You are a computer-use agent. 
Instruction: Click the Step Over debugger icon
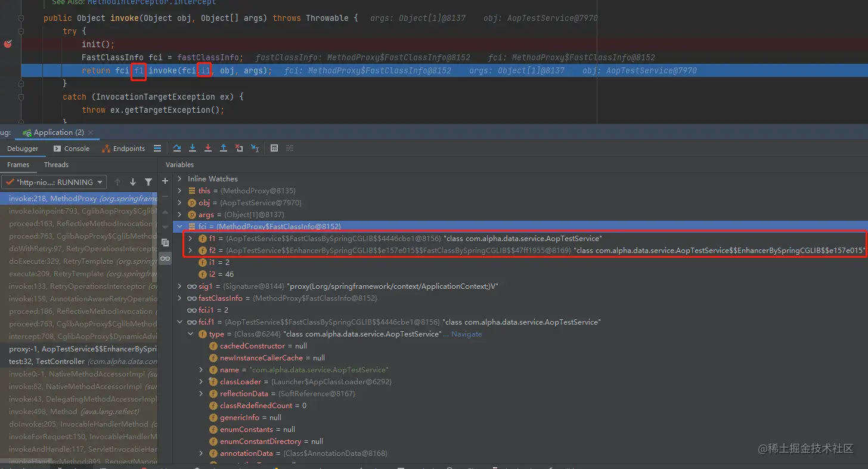click(177, 148)
